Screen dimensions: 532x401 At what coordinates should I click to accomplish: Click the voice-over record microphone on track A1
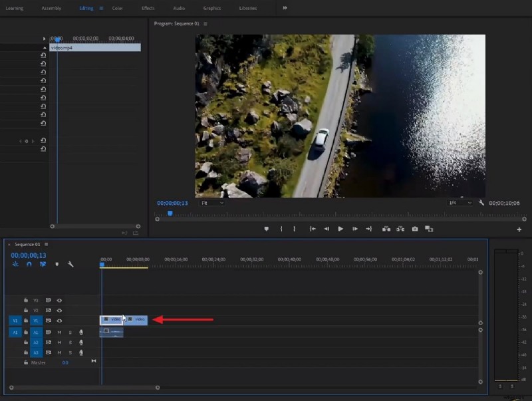click(x=81, y=332)
